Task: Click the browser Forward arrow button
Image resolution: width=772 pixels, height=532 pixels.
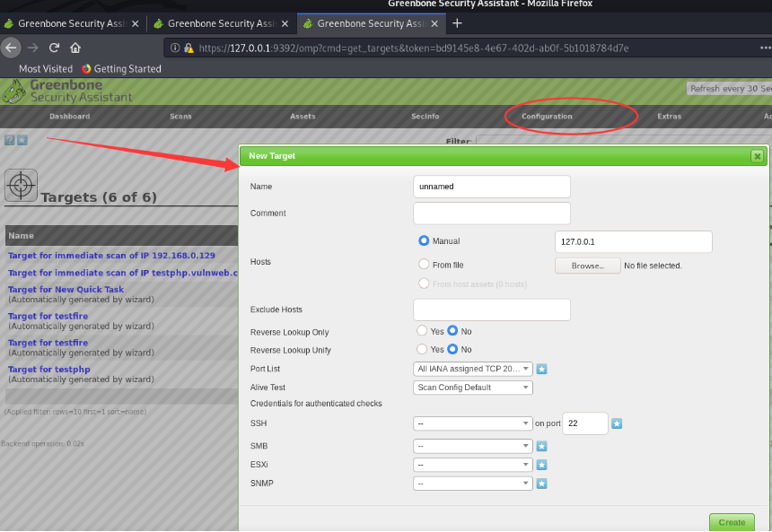Action: 33,48
